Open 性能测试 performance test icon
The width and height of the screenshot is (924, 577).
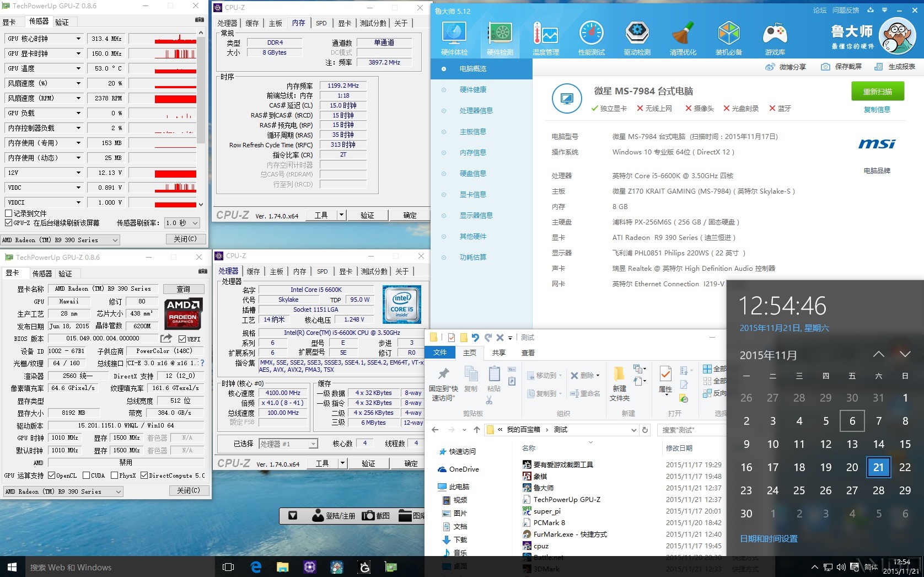592,39
